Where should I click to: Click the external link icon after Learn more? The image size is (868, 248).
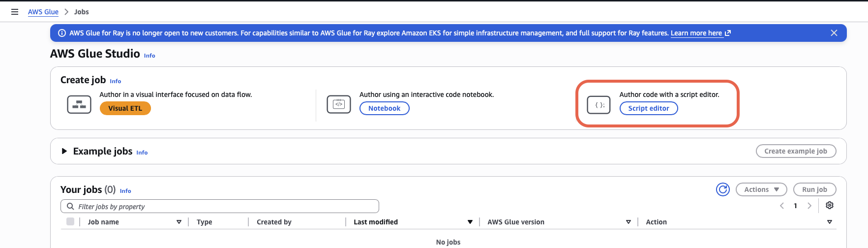coord(728,33)
